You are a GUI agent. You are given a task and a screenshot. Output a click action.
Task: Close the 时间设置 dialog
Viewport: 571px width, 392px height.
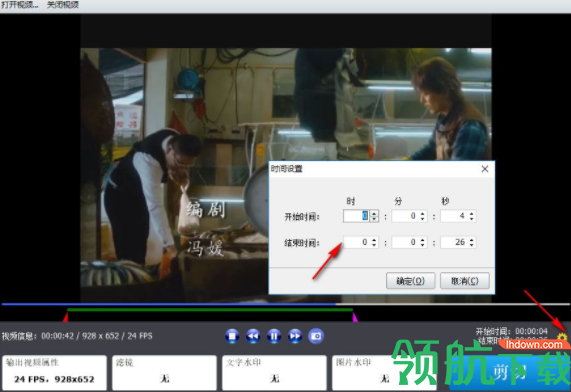point(485,169)
